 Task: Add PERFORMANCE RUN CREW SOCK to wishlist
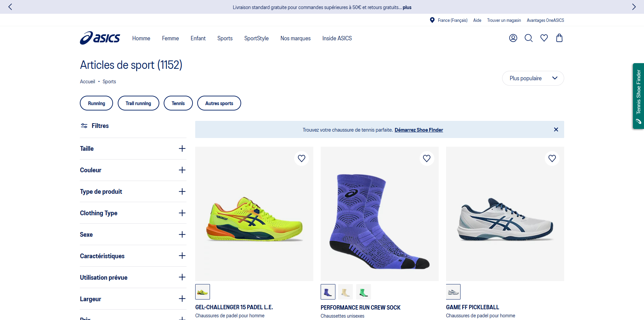coord(427,158)
